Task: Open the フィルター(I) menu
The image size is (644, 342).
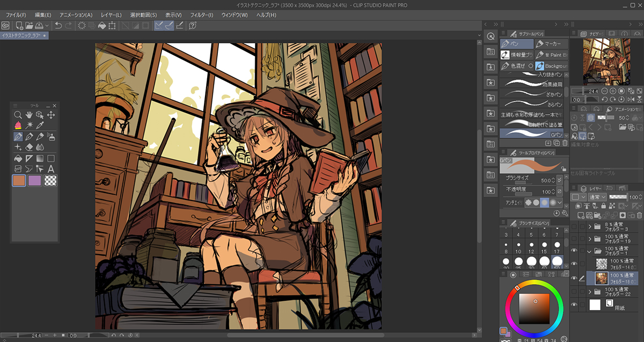Action: click(202, 14)
